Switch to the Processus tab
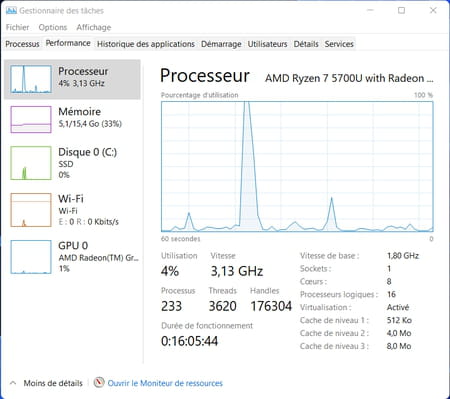Viewport: 450px width, 399px height. (22, 44)
